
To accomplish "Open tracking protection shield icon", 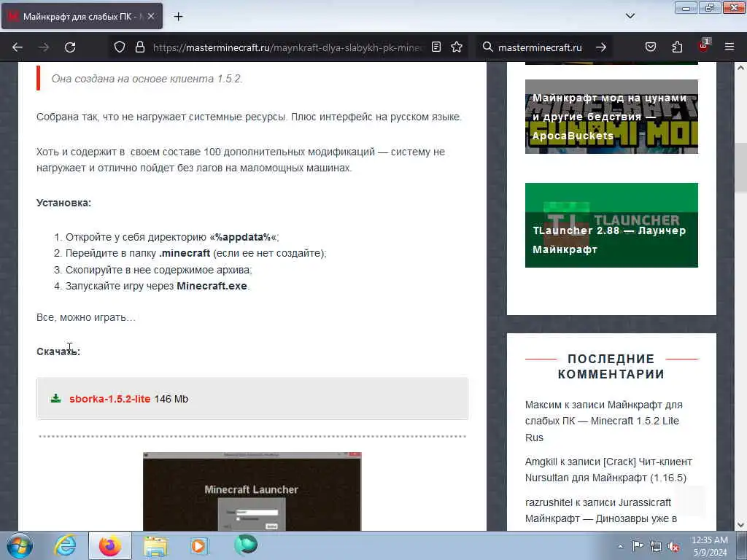I will pos(120,47).
